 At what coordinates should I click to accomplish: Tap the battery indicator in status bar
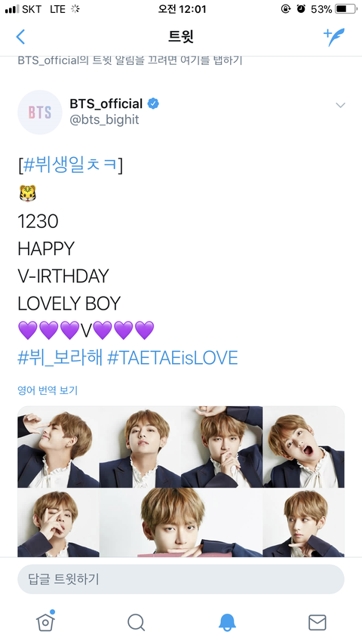click(x=345, y=9)
